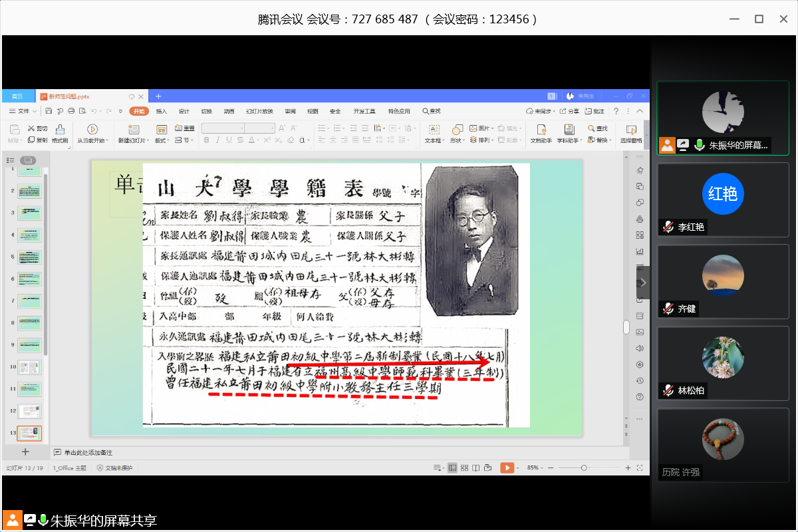Click the 新建幻灯片 new slide icon
798x532 pixels.
click(134, 129)
